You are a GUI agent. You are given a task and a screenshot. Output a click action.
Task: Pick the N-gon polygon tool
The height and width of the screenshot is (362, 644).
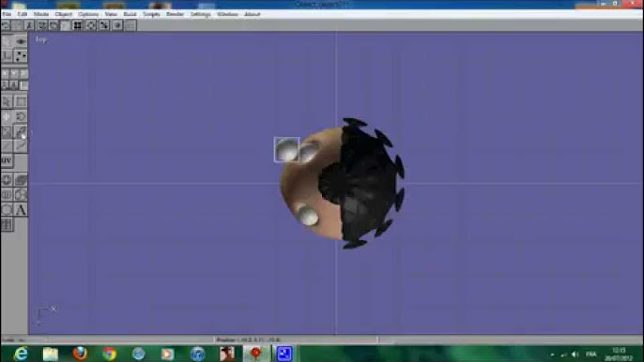(7, 210)
